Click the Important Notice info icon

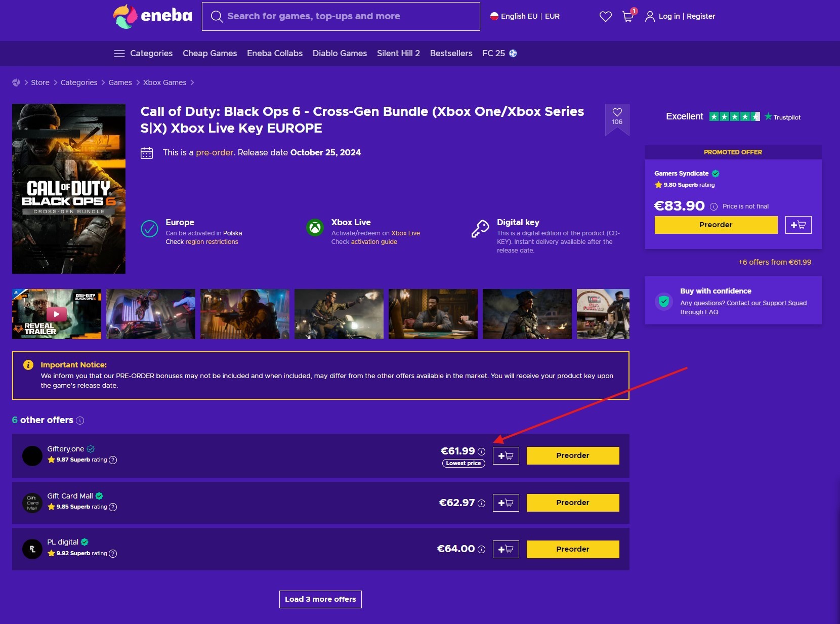point(28,365)
